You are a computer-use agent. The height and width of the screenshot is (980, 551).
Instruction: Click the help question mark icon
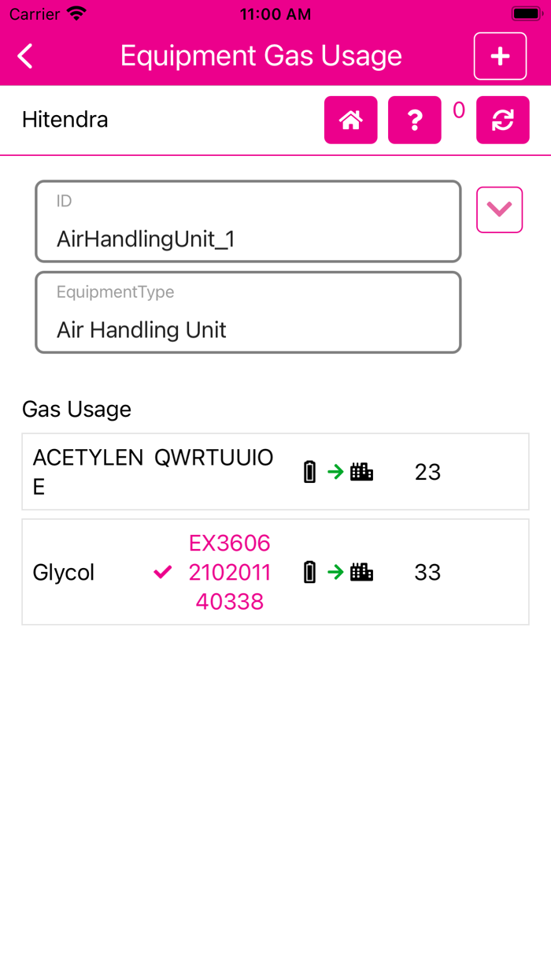[x=415, y=120]
